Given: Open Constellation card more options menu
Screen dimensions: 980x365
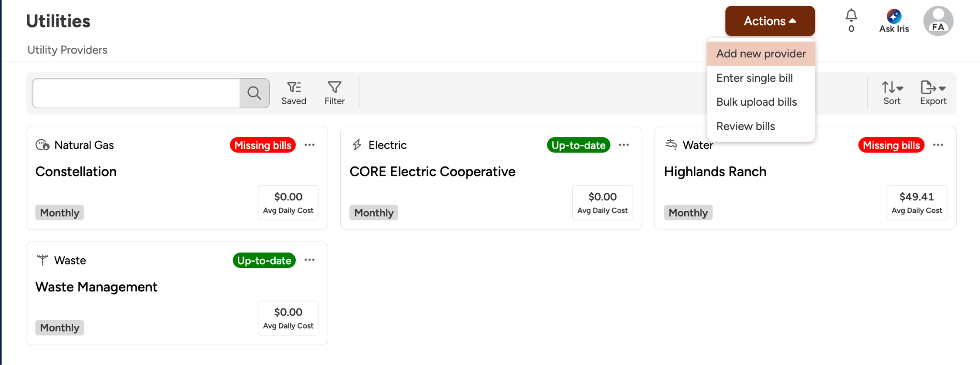Looking at the screenshot, I should (x=310, y=145).
